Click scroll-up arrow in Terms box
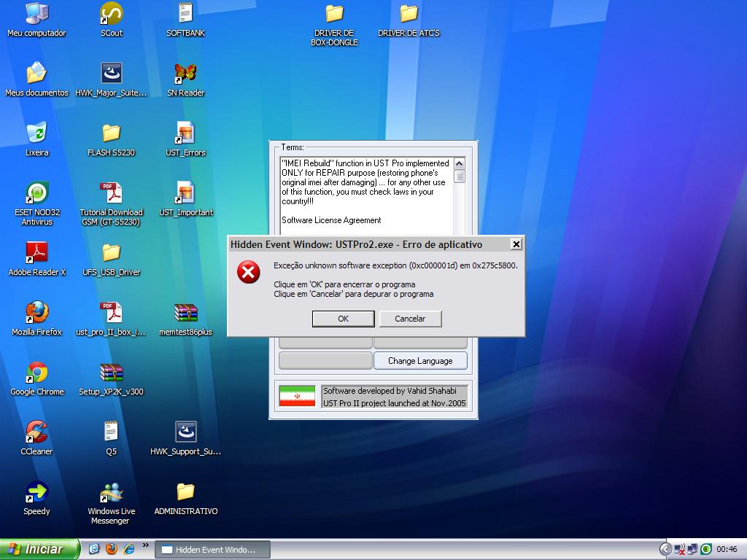 click(x=460, y=164)
